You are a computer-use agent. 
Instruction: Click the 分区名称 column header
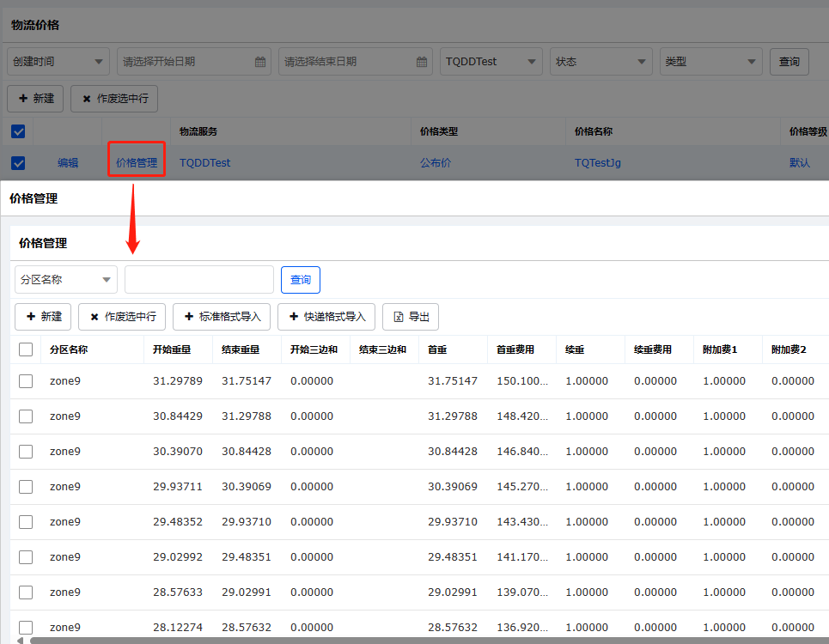69,349
